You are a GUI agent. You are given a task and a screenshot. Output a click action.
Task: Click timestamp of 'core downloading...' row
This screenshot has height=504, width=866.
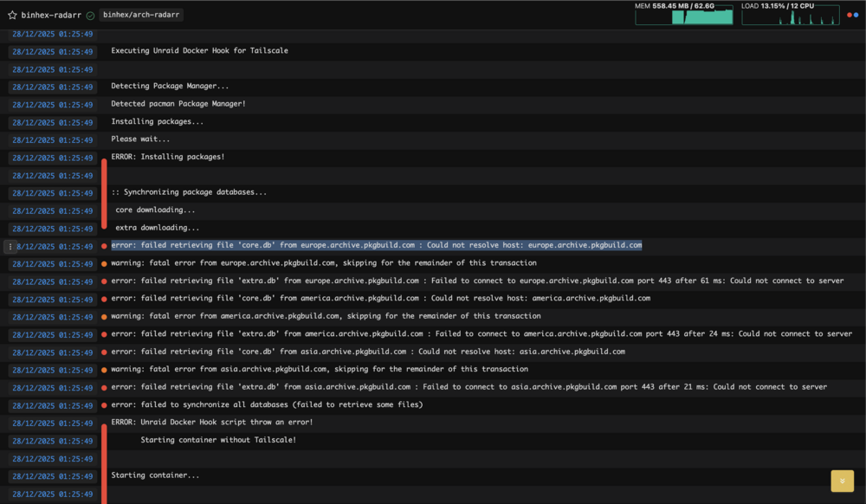click(x=53, y=211)
